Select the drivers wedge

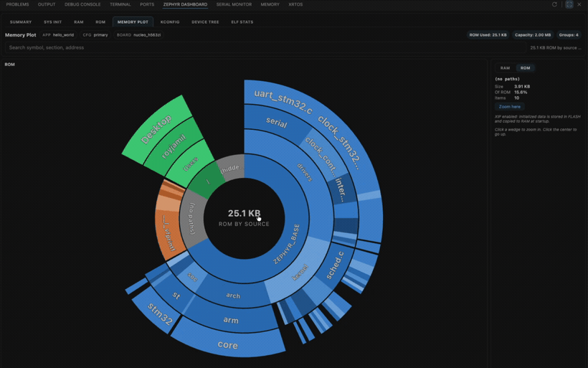pyautogui.click(x=305, y=172)
